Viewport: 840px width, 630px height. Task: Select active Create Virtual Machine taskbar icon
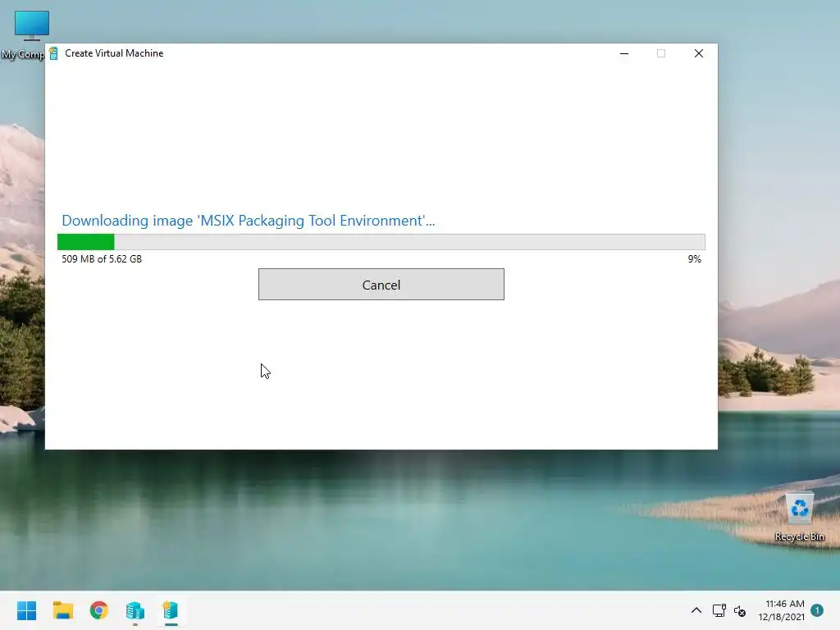tap(171, 610)
